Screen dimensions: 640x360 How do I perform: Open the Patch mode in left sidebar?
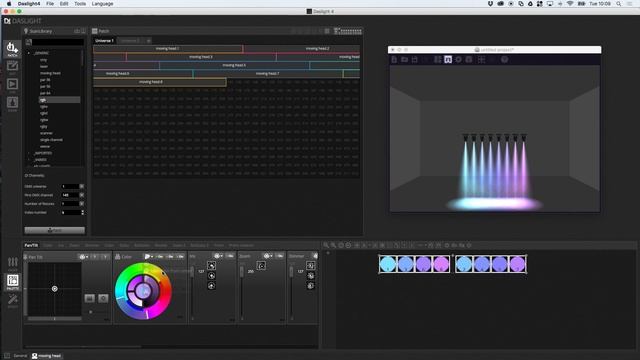[x=12, y=49]
